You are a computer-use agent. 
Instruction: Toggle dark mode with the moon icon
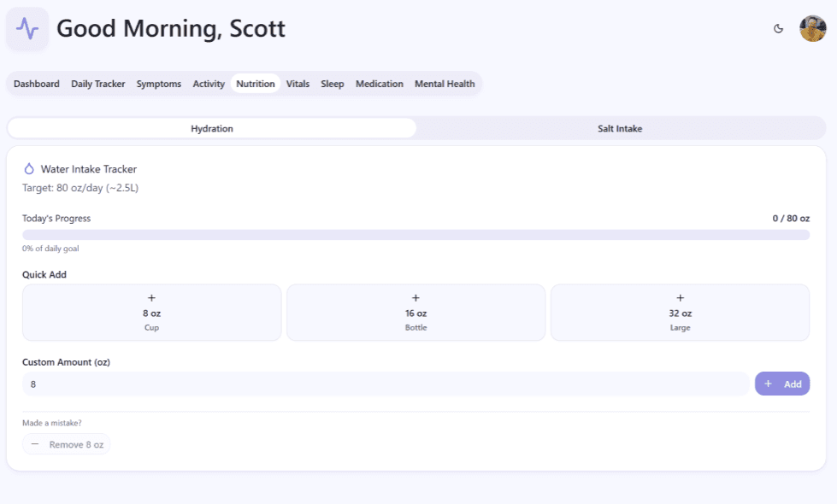tap(778, 29)
